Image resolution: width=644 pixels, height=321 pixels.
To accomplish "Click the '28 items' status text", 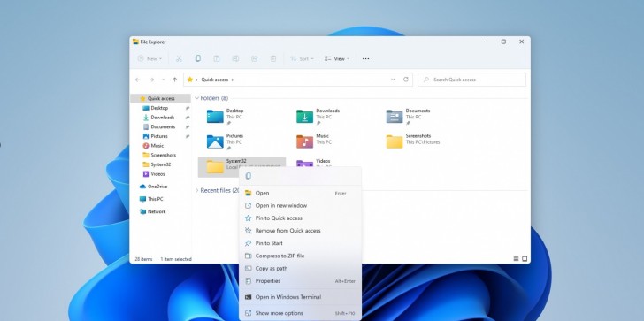I will (143, 259).
